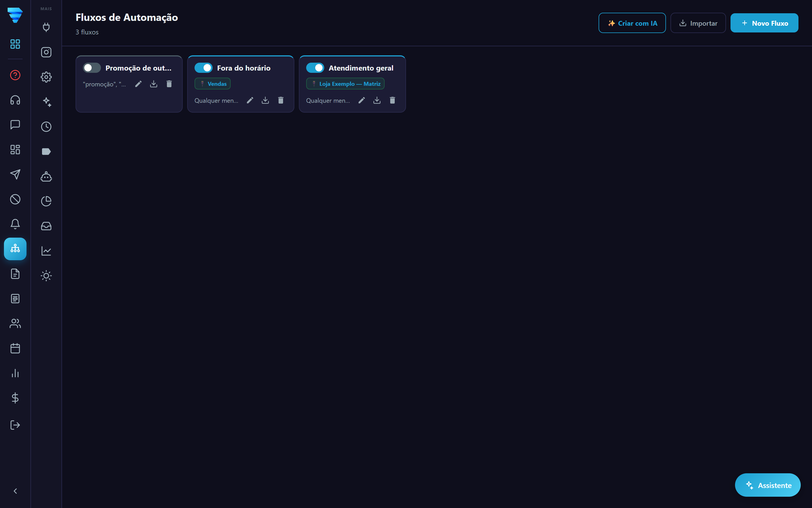Viewport: 812px width, 508px height.
Task: Open the calendar sidebar icon
Action: (15, 349)
